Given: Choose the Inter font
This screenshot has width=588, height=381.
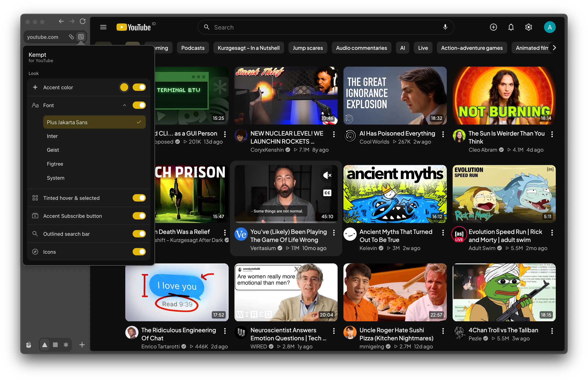Looking at the screenshot, I should point(94,136).
